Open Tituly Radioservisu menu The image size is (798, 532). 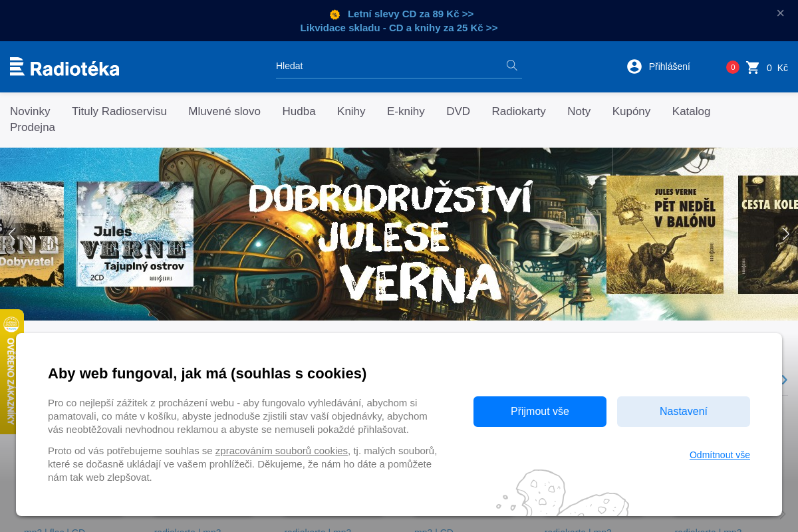[119, 111]
